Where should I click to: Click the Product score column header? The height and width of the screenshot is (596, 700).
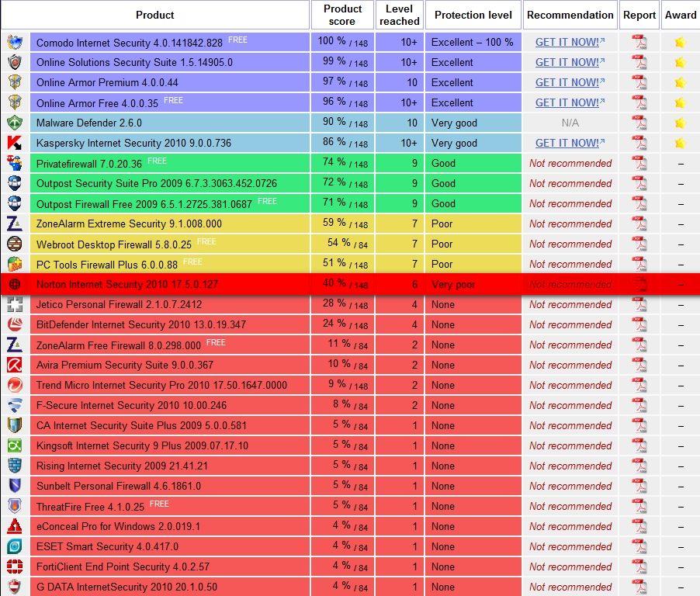pyautogui.click(x=342, y=16)
